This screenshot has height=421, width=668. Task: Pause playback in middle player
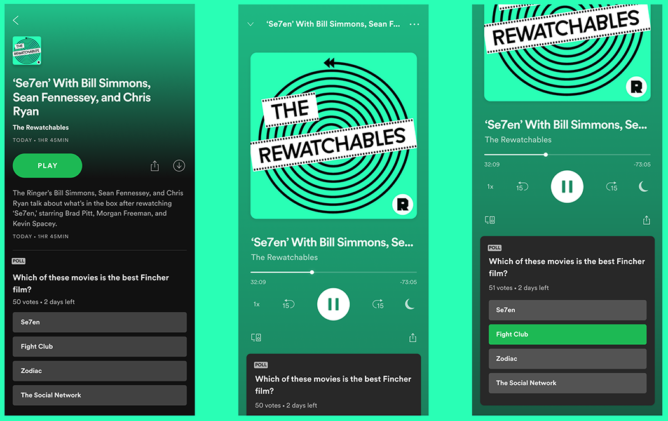(334, 304)
